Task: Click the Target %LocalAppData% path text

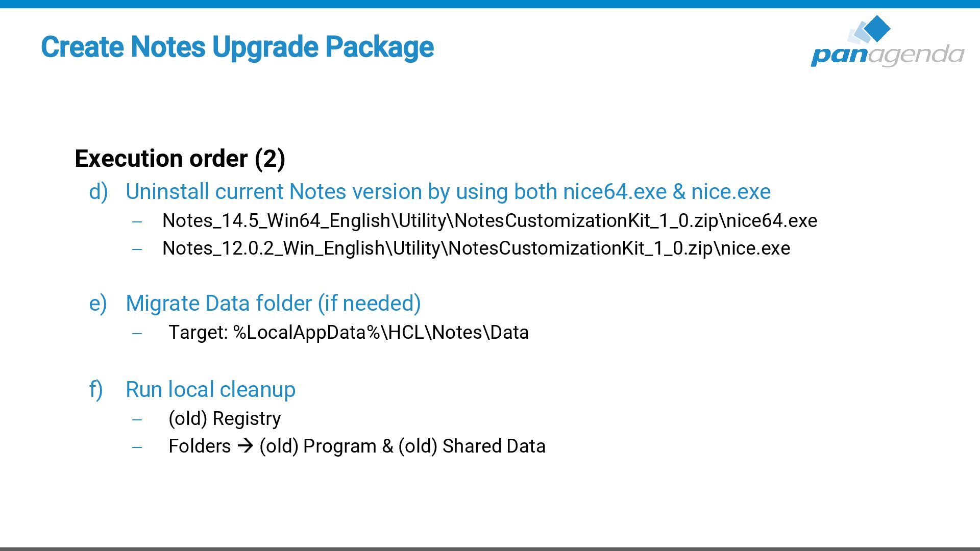Action: click(x=349, y=333)
